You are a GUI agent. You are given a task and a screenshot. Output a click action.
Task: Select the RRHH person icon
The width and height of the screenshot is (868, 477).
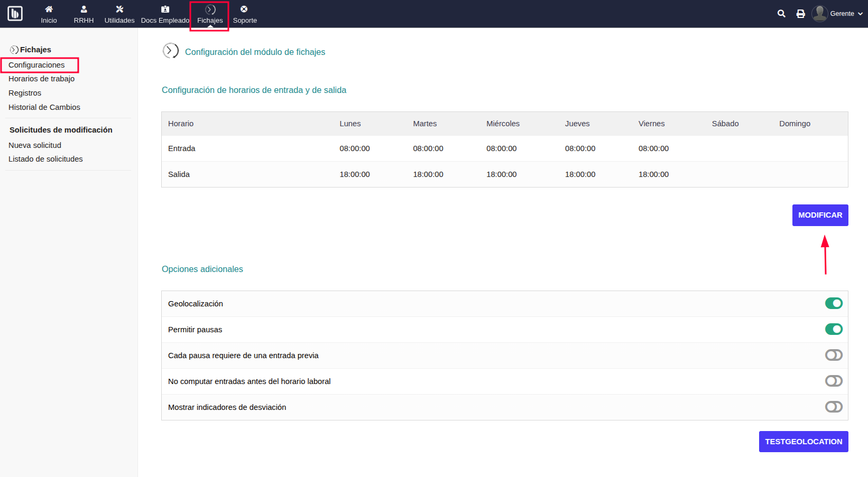(83, 9)
